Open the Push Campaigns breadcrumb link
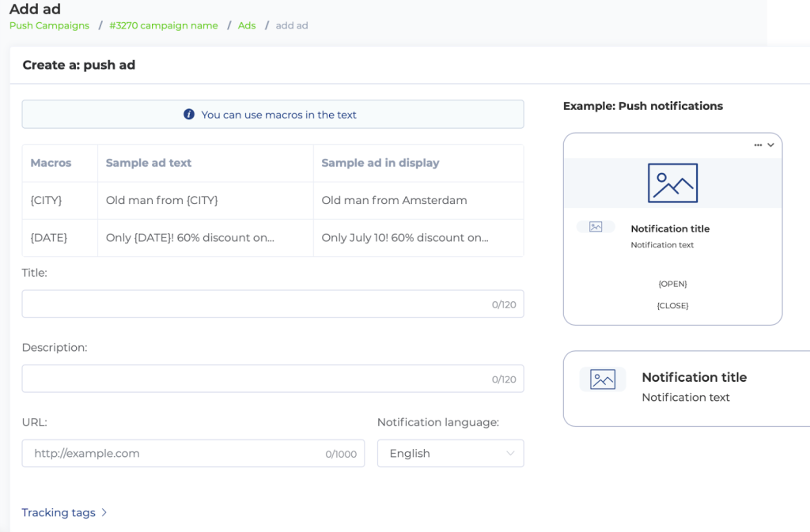This screenshot has height=532, width=810. 49,25
